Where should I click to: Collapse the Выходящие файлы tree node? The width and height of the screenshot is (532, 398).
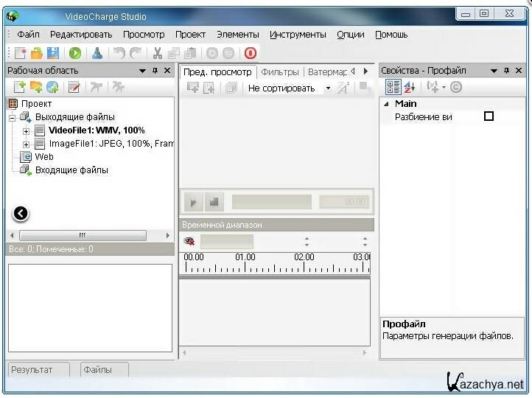13,117
